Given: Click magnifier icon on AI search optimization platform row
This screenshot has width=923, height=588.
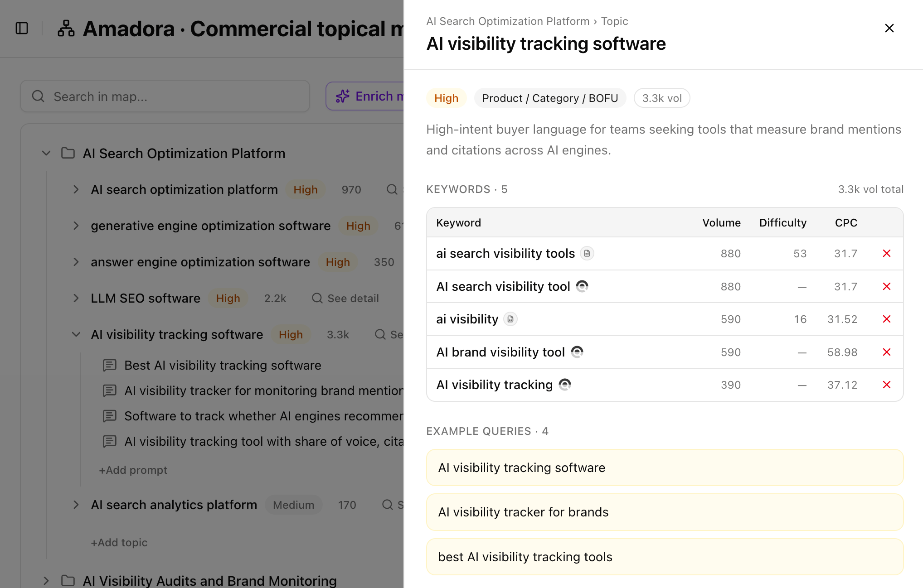Looking at the screenshot, I should (392, 189).
